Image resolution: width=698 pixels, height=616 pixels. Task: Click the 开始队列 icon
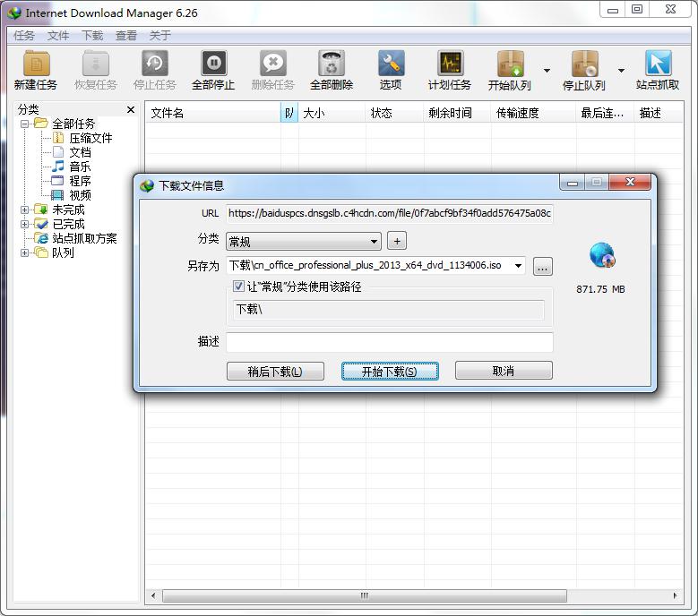[x=510, y=64]
